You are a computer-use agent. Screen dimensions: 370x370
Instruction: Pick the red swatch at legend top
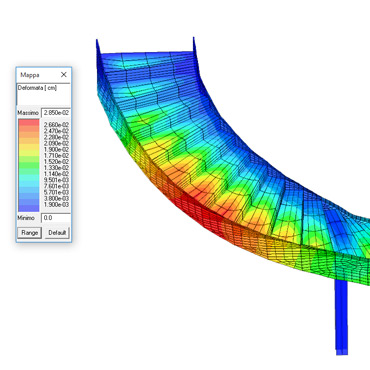point(29,122)
